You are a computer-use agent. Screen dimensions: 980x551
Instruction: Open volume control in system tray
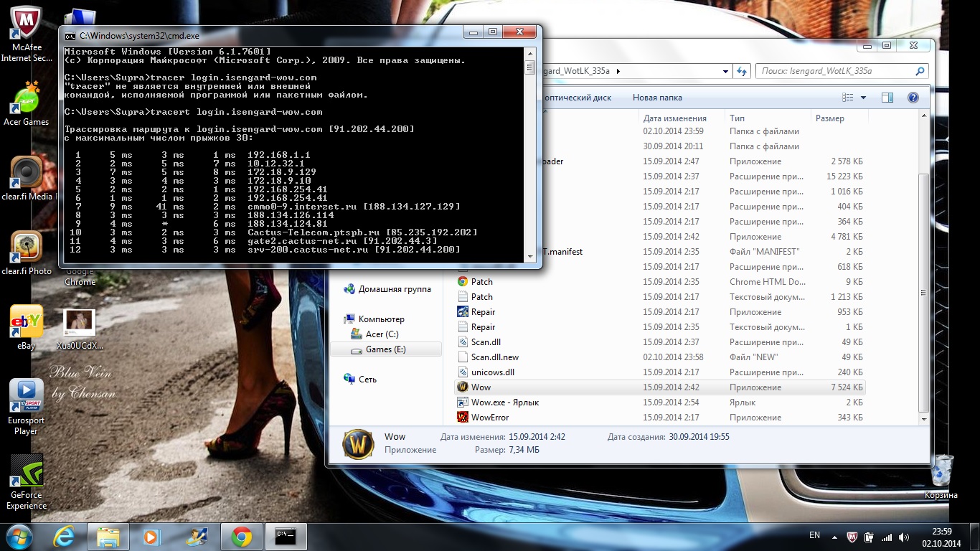(x=904, y=537)
